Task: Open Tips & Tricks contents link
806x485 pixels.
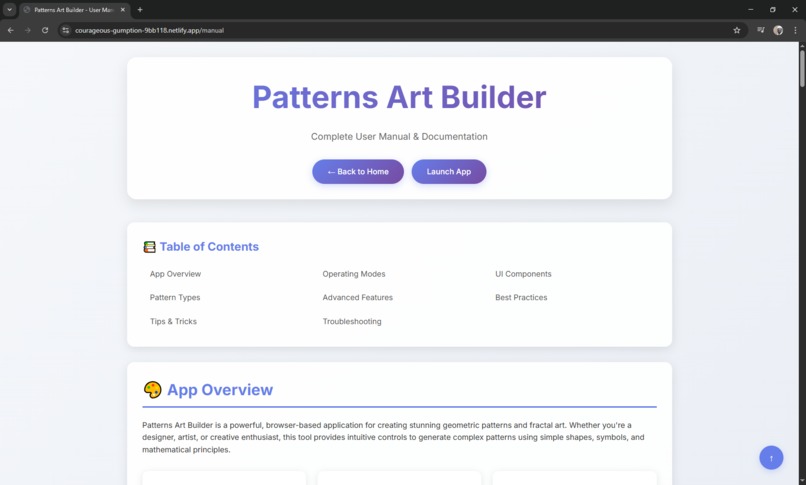Action: point(173,321)
